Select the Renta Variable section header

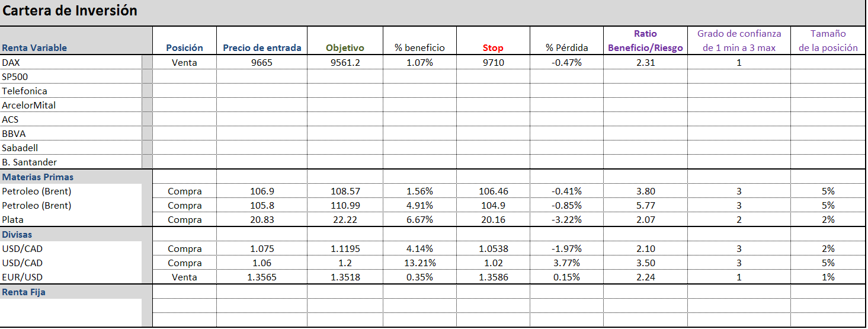click(34, 48)
